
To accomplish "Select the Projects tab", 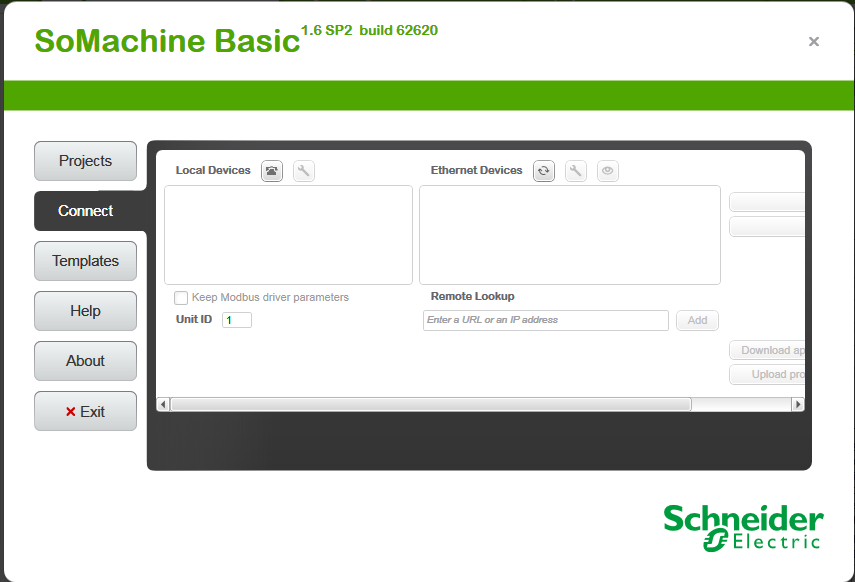I will 85,160.
